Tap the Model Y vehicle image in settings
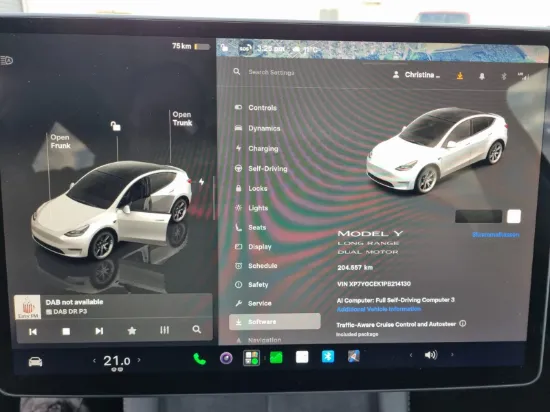 (x=437, y=150)
